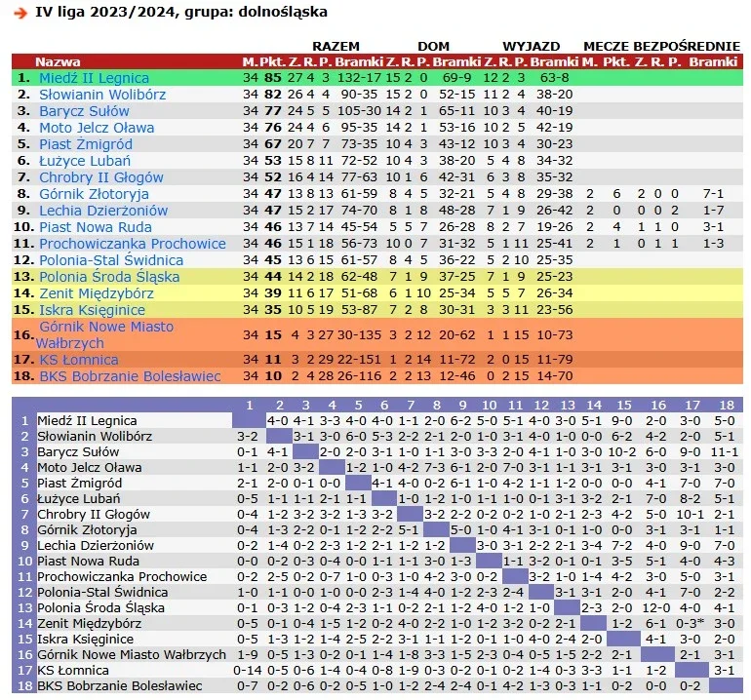This screenshot has height=700, width=751.
Task: Click the 0-14 score in the KS Łomnica row
Action: (x=247, y=671)
